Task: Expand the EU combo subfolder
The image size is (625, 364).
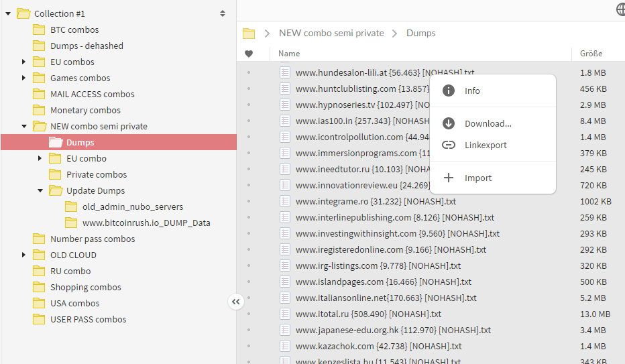Action: [x=40, y=158]
